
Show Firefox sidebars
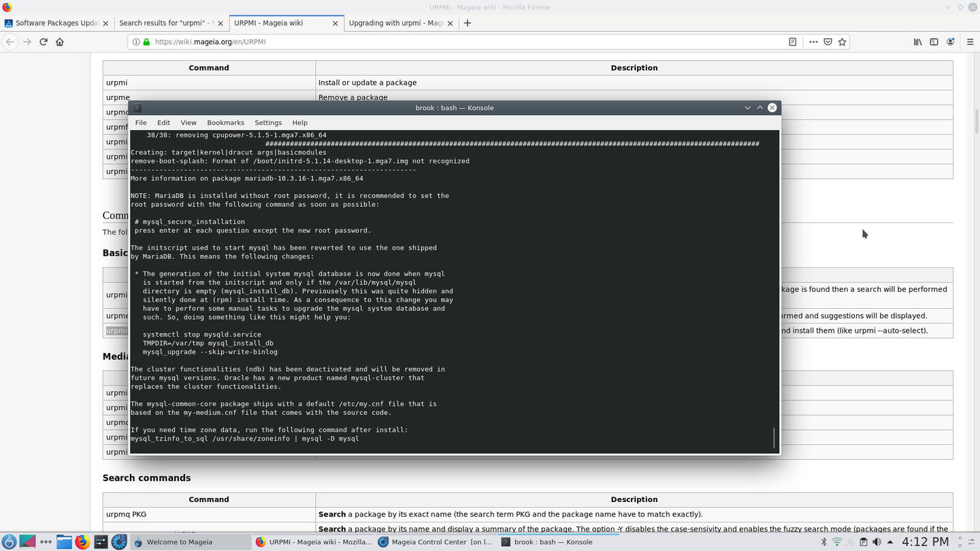tap(934, 41)
